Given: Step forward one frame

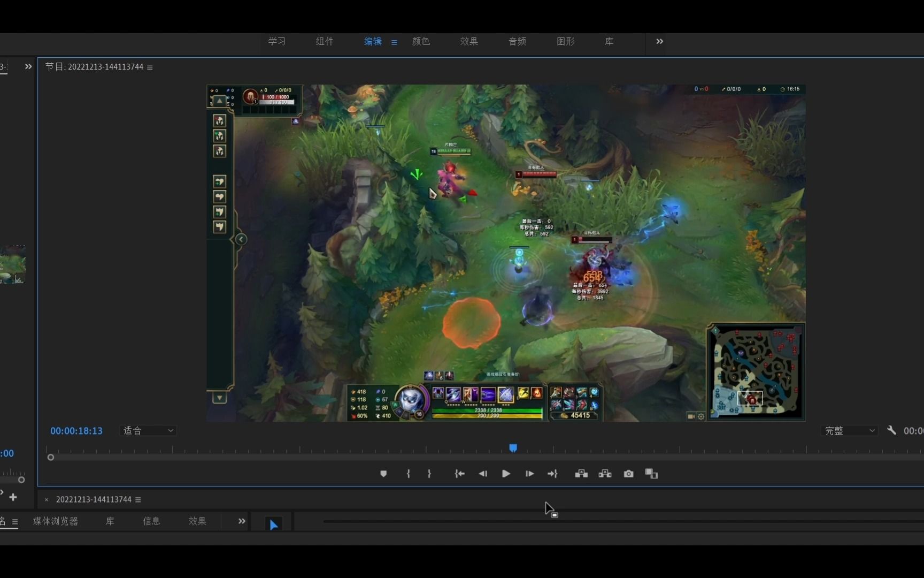Looking at the screenshot, I should (529, 474).
